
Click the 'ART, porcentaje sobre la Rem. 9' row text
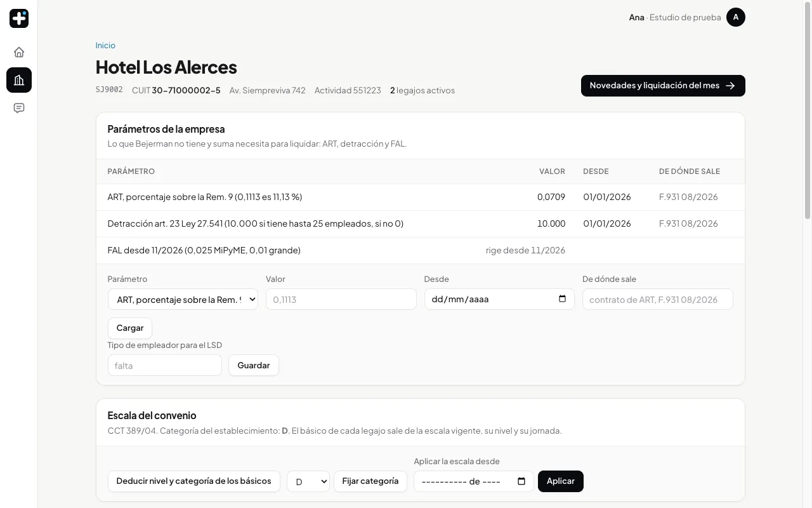click(x=205, y=197)
